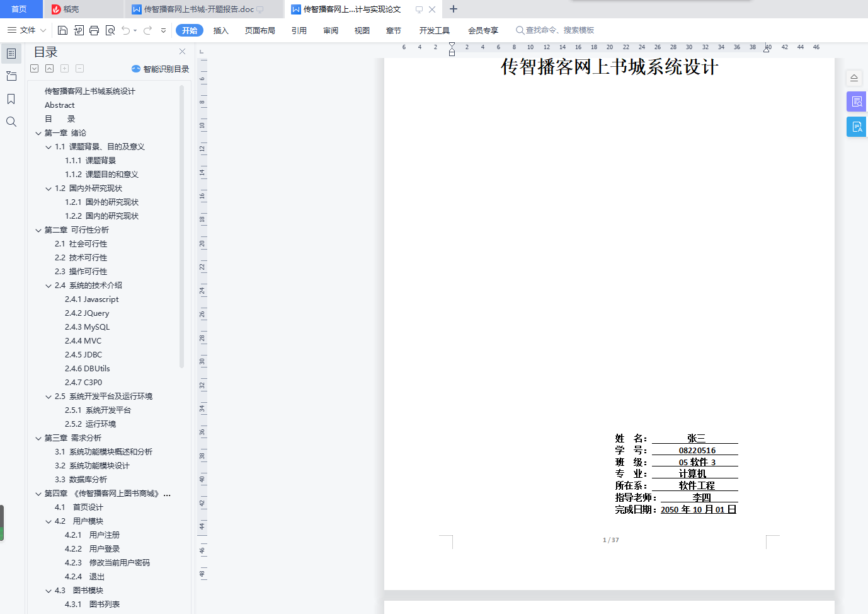Screen dimensions: 868x614
Task: Go to outline entry 4.2.2 用户登录
Action: tap(92, 549)
